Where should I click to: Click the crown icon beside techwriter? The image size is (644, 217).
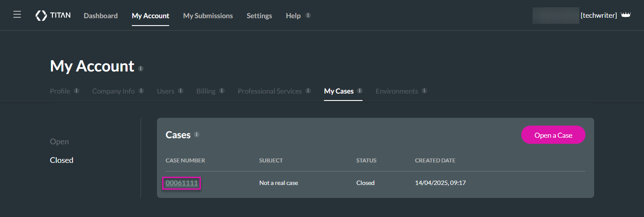625,15
